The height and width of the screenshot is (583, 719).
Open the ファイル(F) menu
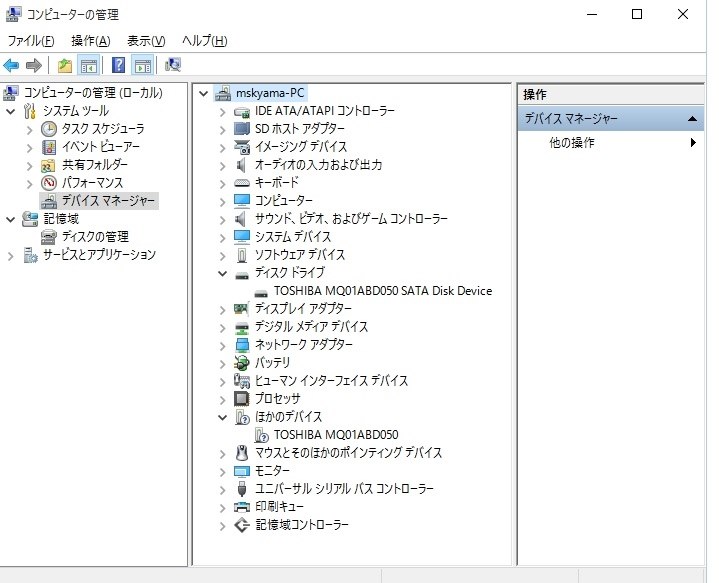coord(31,41)
